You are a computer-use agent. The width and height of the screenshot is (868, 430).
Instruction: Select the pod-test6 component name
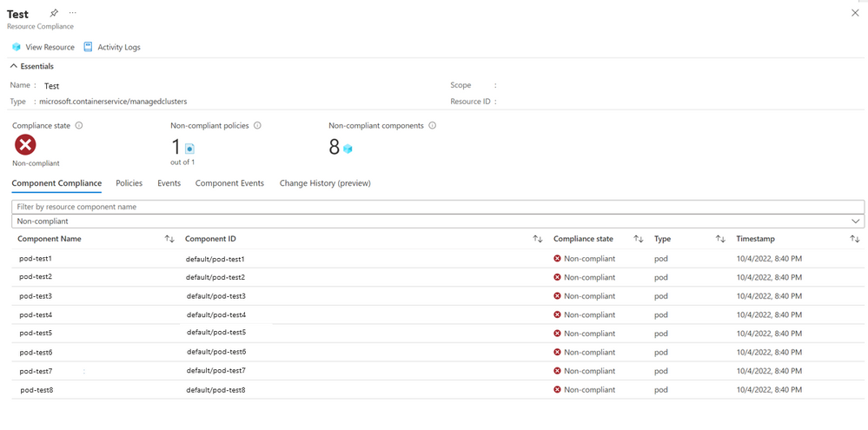pyautogui.click(x=36, y=352)
